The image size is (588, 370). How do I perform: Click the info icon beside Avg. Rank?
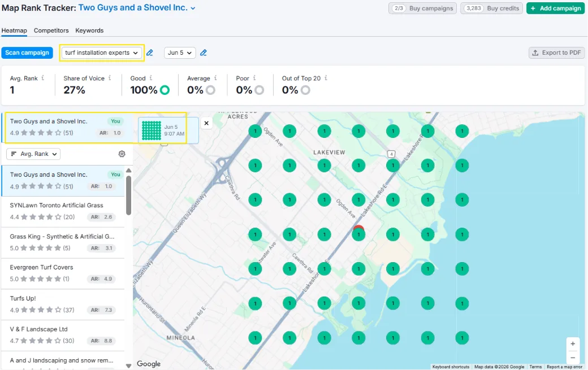(43, 78)
